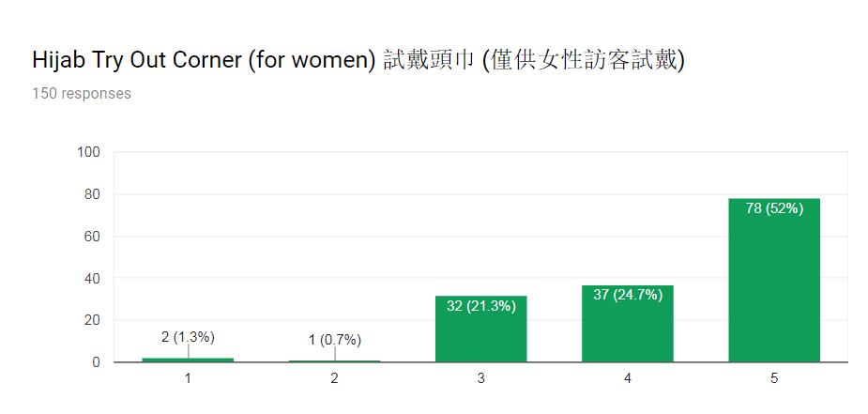Screen dimensions: 868x414
Task: Click the 1 (0.7%) data label
Action: coord(335,341)
